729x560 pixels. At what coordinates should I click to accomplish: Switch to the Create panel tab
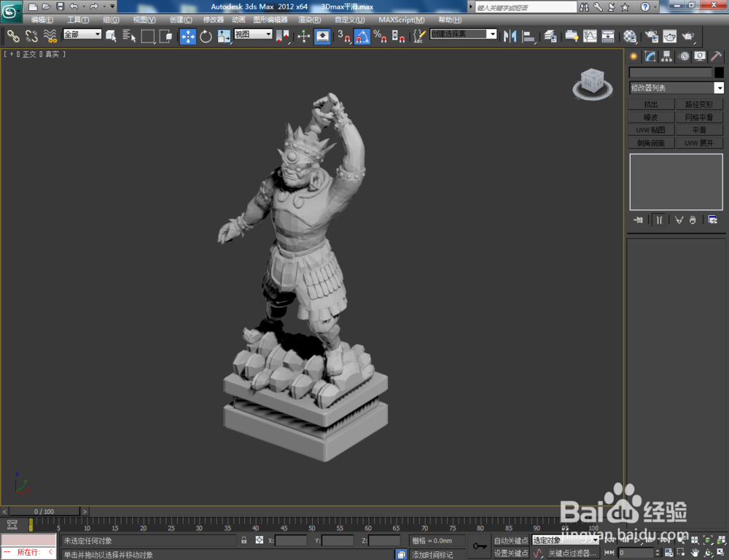(634, 56)
